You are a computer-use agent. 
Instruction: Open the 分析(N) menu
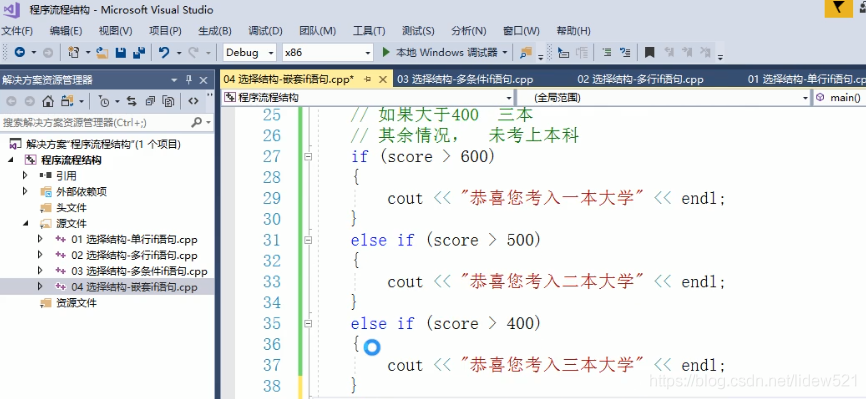click(469, 30)
